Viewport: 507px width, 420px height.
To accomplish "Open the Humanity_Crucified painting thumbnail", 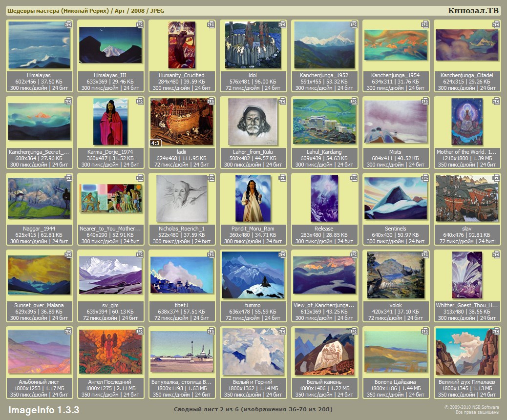I will coord(182,45).
